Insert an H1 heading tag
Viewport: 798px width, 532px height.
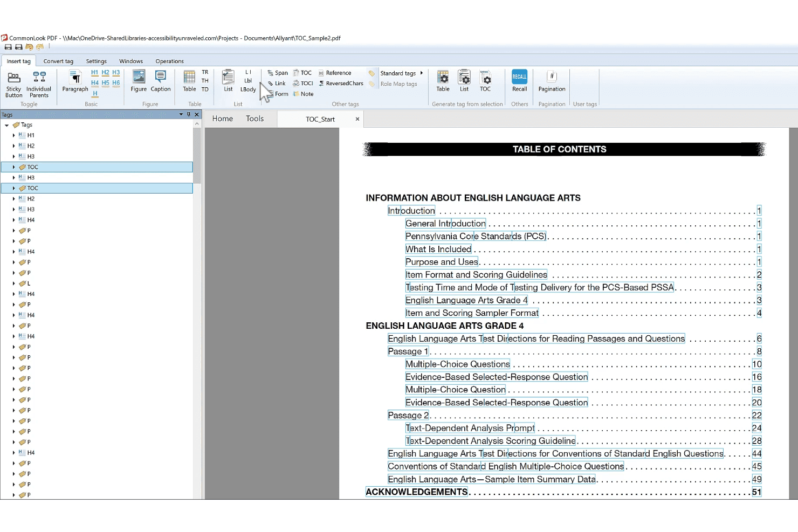[x=95, y=72]
